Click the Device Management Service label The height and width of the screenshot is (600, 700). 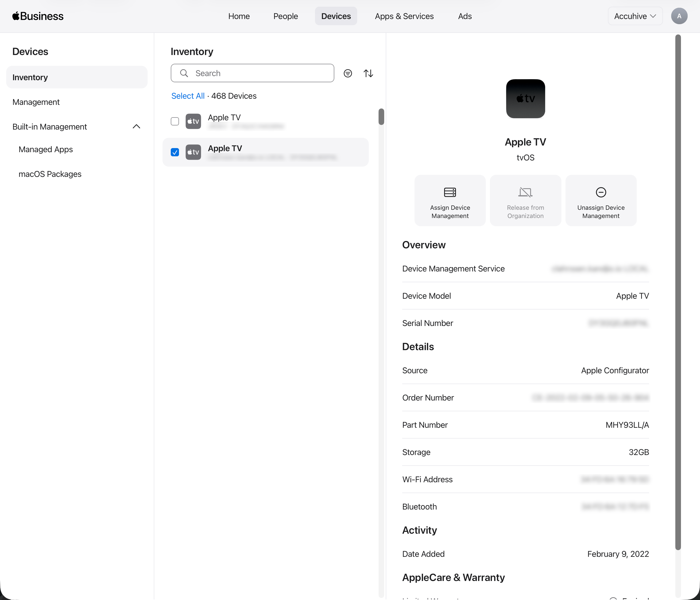453,268
